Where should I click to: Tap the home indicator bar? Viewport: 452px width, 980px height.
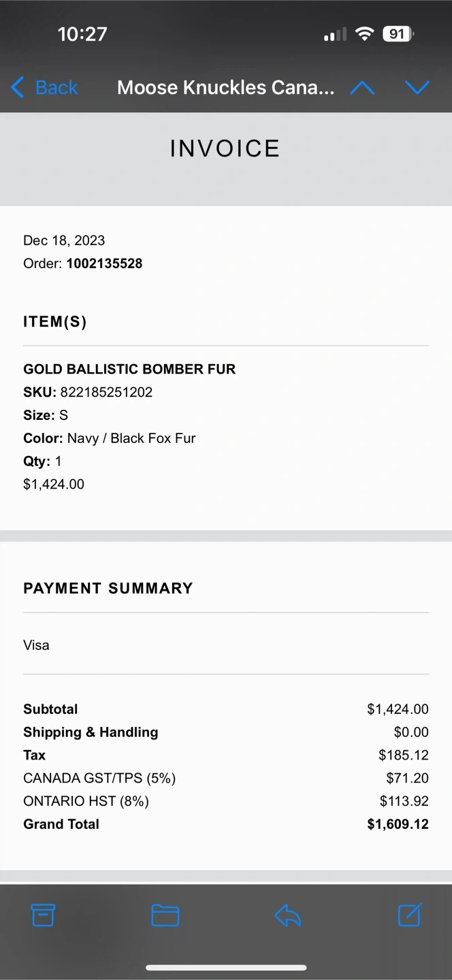tap(226, 968)
